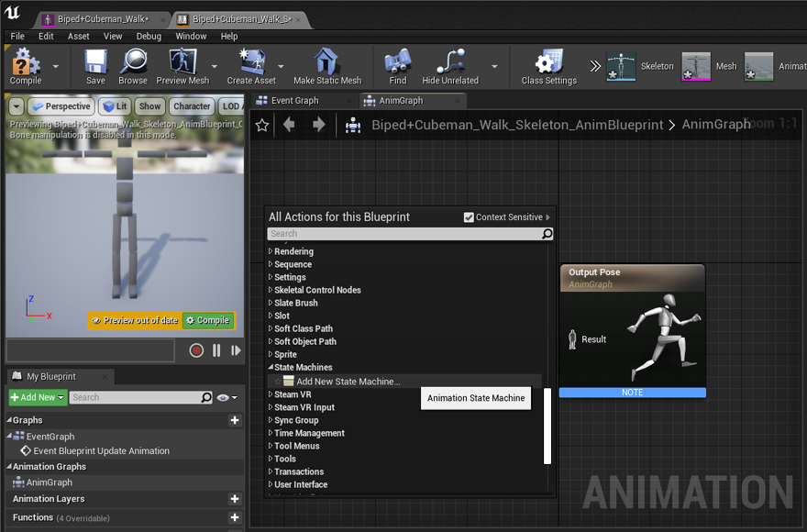Open the Character viewport menu
Screen dimensions: 807x532
point(192,106)
